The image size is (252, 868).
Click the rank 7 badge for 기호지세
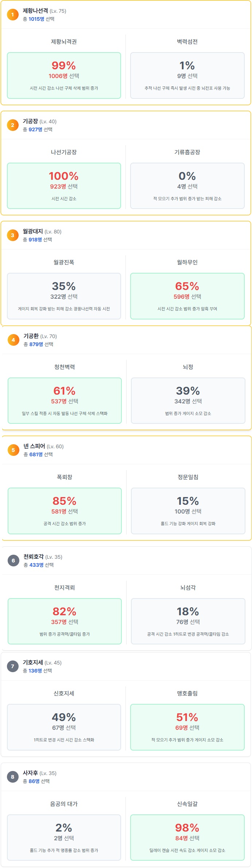click(13, 666)
